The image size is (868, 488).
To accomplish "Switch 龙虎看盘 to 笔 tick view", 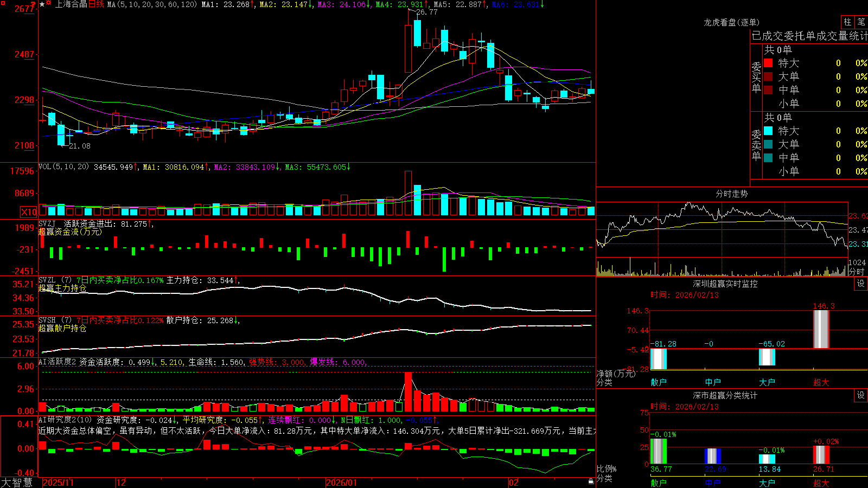I will [861, 22].
